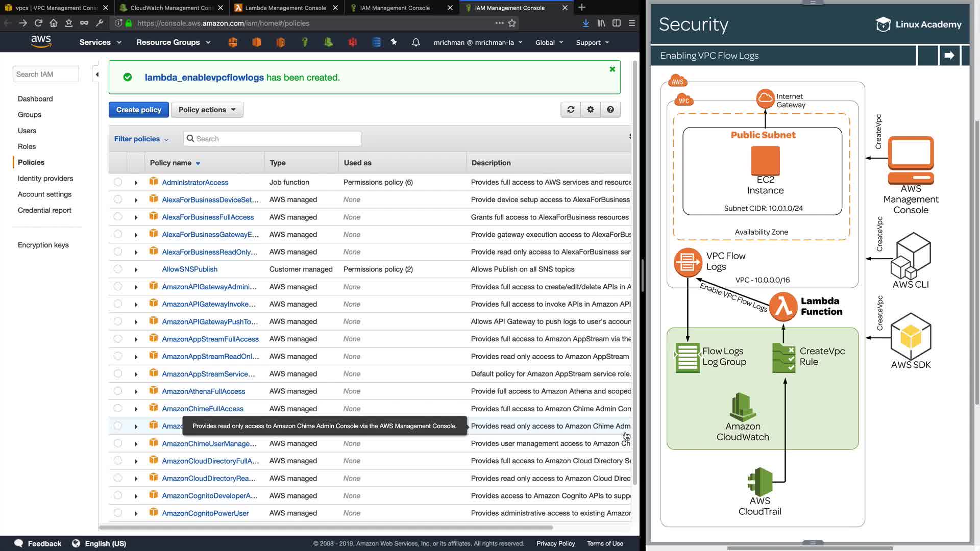The height and width of the screenshot is (551, 980).
Task: Open the Filter policies dropdown
Action: pos(141,139)
